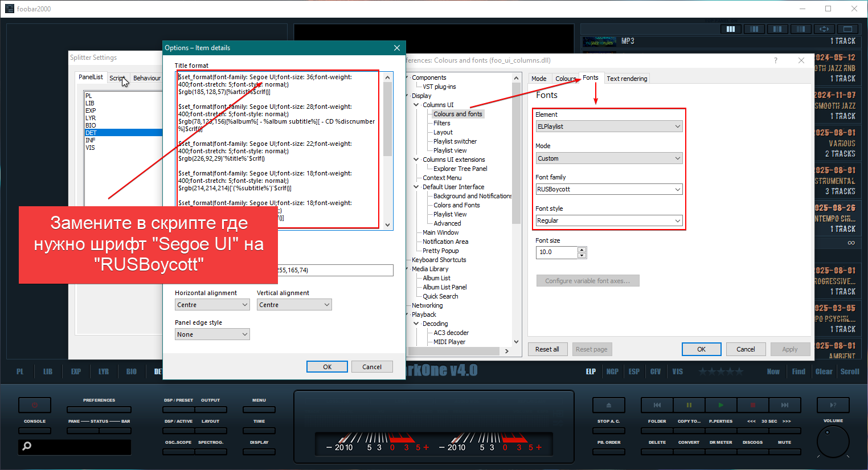Skip to the next track
Viewport: 868px width, 470px height.
pos(785,405)
